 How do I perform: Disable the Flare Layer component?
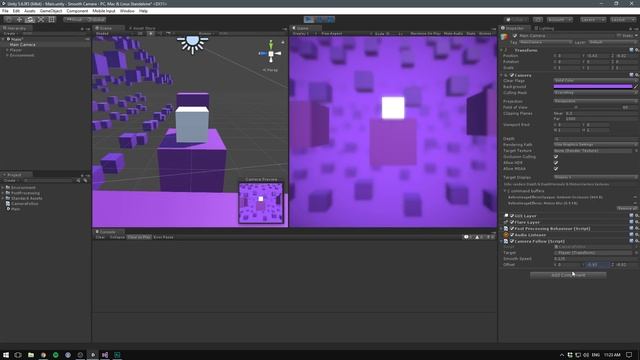(x=512, y=222)
